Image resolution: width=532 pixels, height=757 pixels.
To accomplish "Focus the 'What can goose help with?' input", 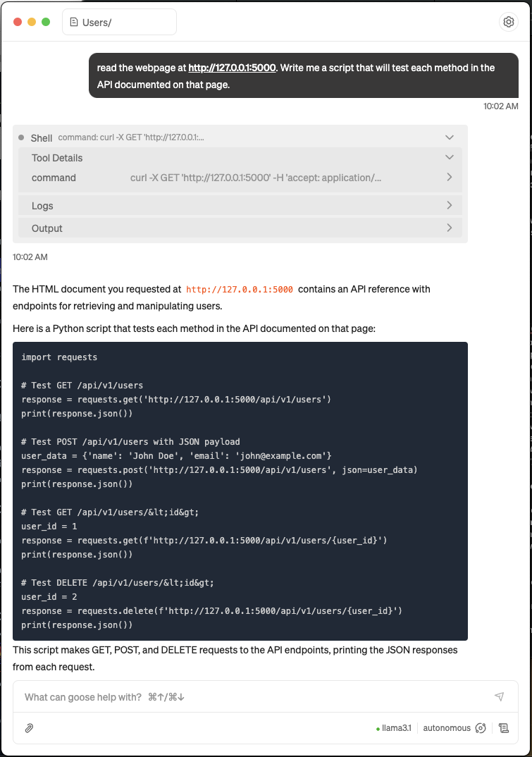I will (256, 696).
